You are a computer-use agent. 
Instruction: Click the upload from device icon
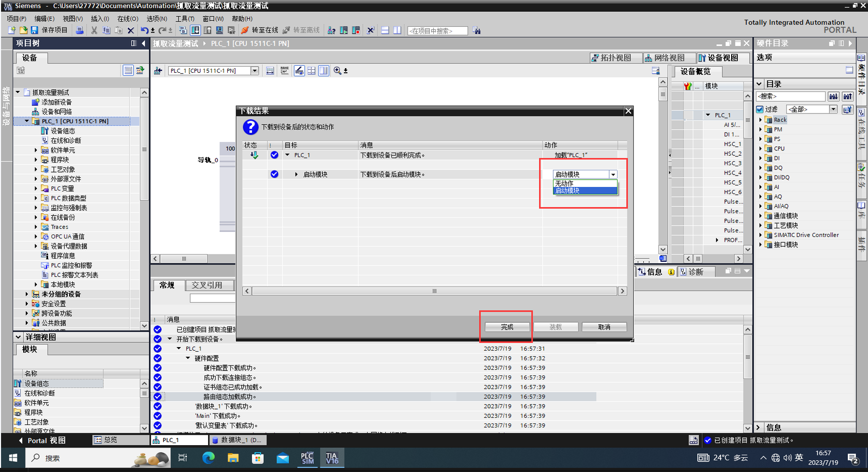point(208,30)
